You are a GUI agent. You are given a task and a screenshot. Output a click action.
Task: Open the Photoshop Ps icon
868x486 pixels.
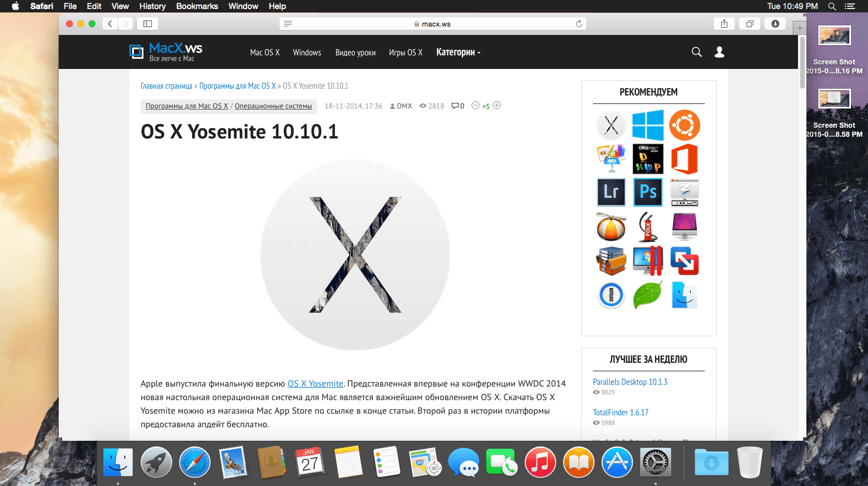[x=648, y=192]
